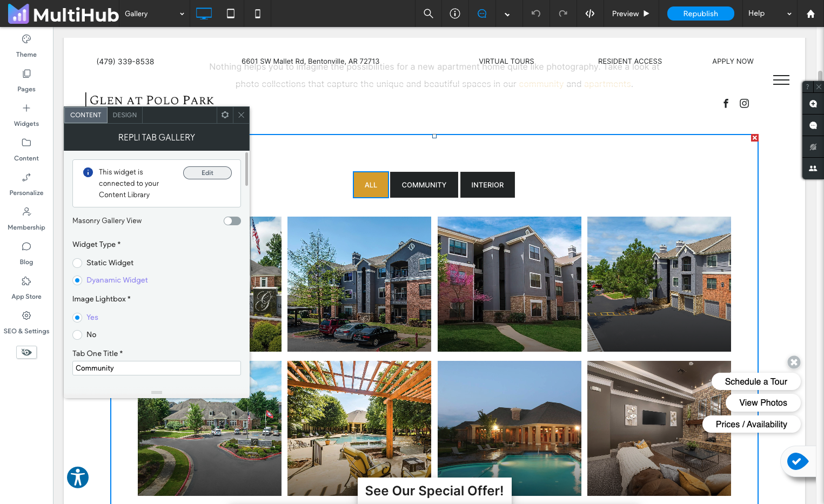Click the Prices / Availability button
Screen dimensions: 824x504
pos(752,424)
